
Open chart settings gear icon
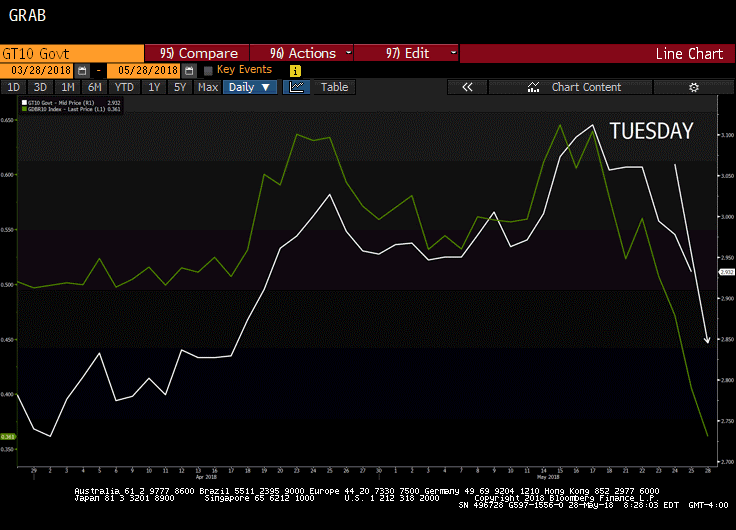point(693,87)
